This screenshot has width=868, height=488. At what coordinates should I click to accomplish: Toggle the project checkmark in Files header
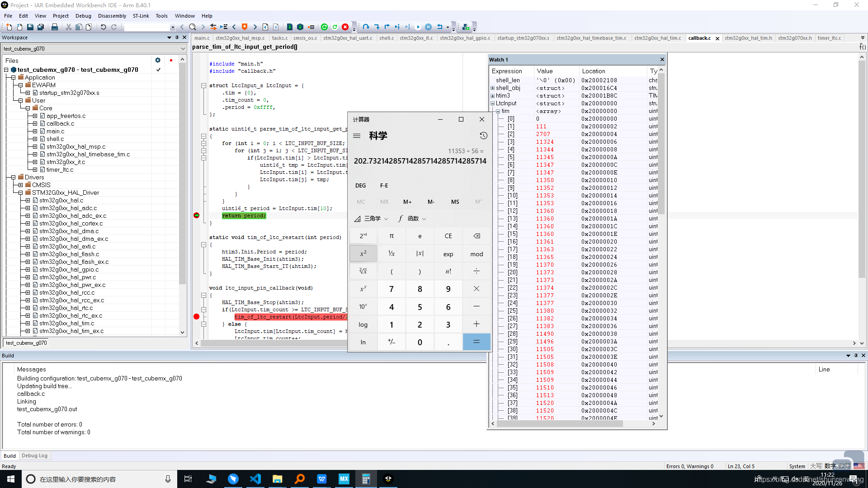click(x=158, y=70)
